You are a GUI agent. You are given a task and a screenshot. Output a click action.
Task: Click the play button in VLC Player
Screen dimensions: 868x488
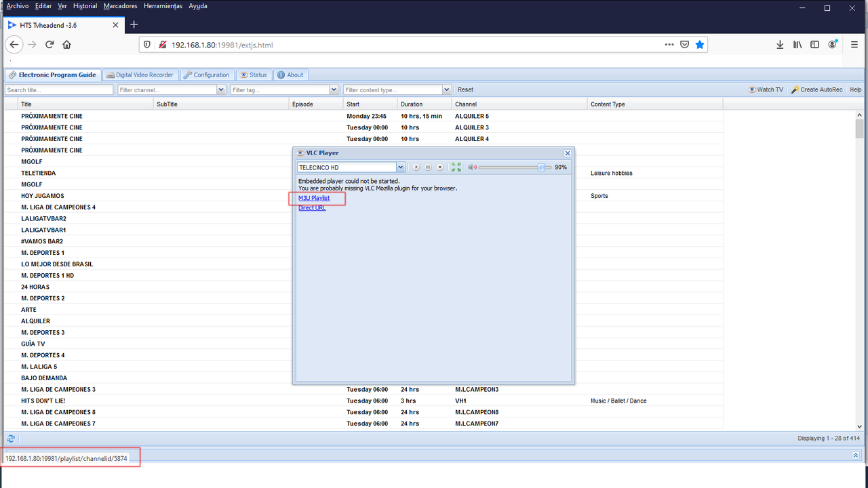click(416, 167)
